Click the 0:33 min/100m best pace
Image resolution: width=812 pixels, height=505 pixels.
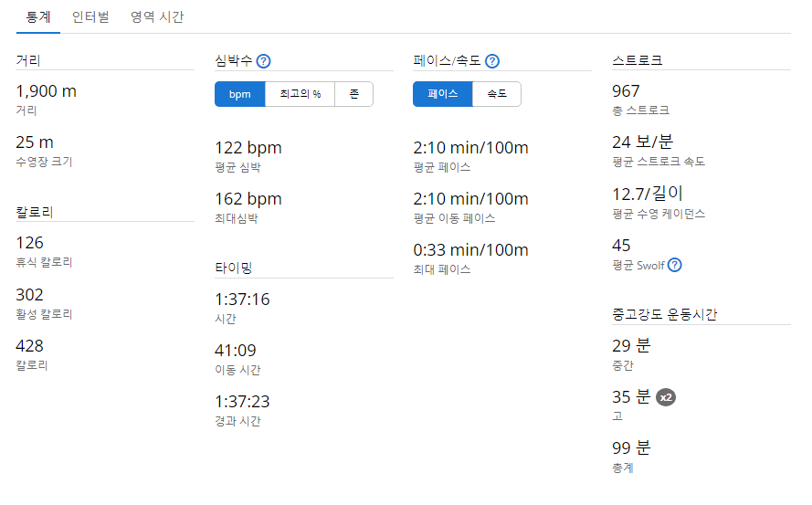[x=470, y=250]
